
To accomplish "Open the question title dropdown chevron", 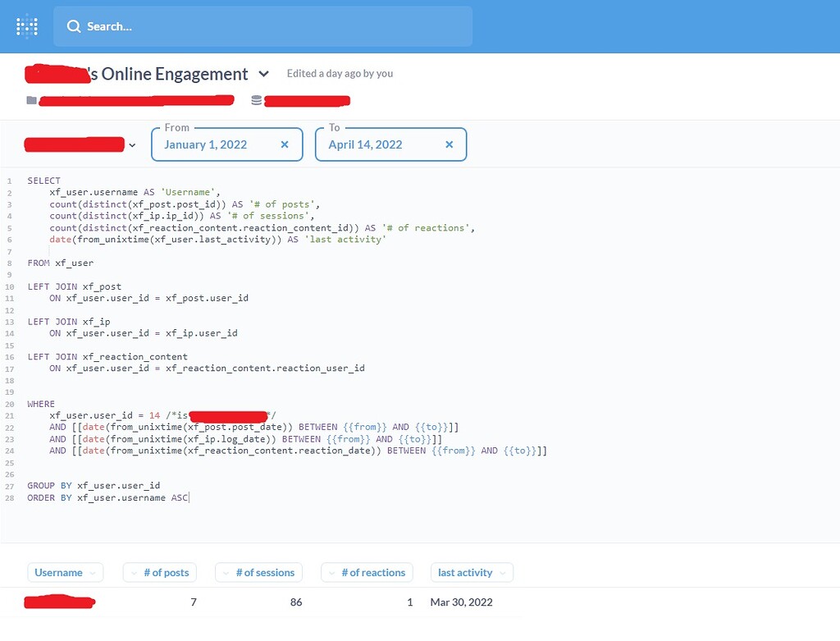I will [264, 74].
